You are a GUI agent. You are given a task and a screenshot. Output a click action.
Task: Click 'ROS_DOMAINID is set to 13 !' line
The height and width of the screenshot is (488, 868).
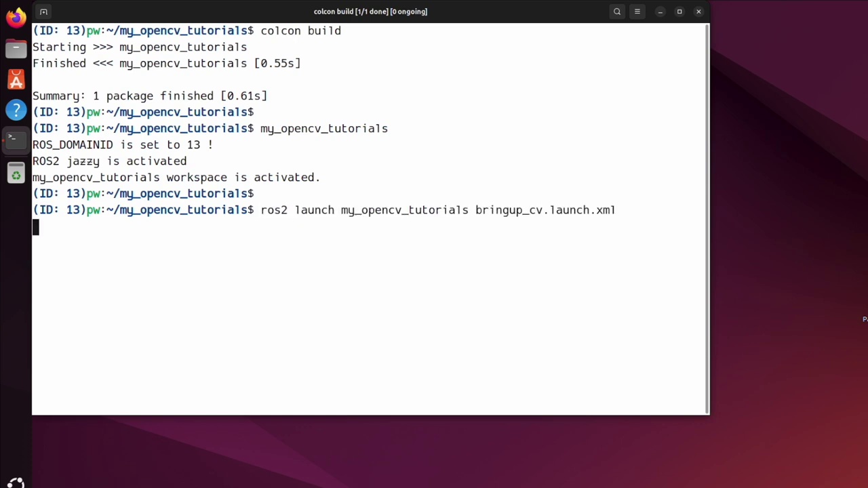(123, 144)
